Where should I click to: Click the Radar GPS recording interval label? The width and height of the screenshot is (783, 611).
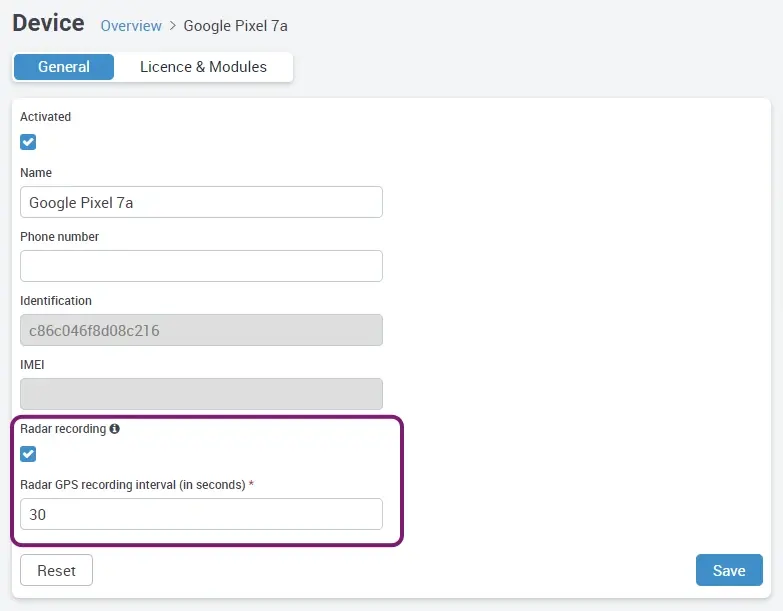tap(132, 485)
